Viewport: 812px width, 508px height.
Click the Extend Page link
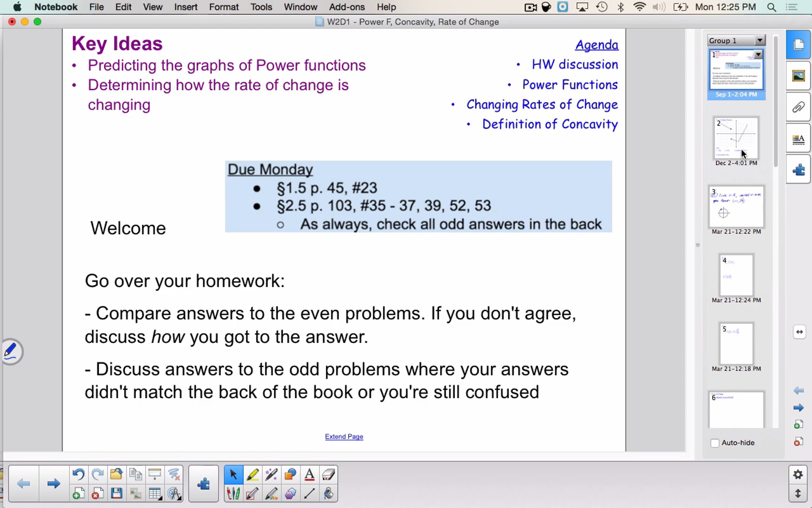344,437
